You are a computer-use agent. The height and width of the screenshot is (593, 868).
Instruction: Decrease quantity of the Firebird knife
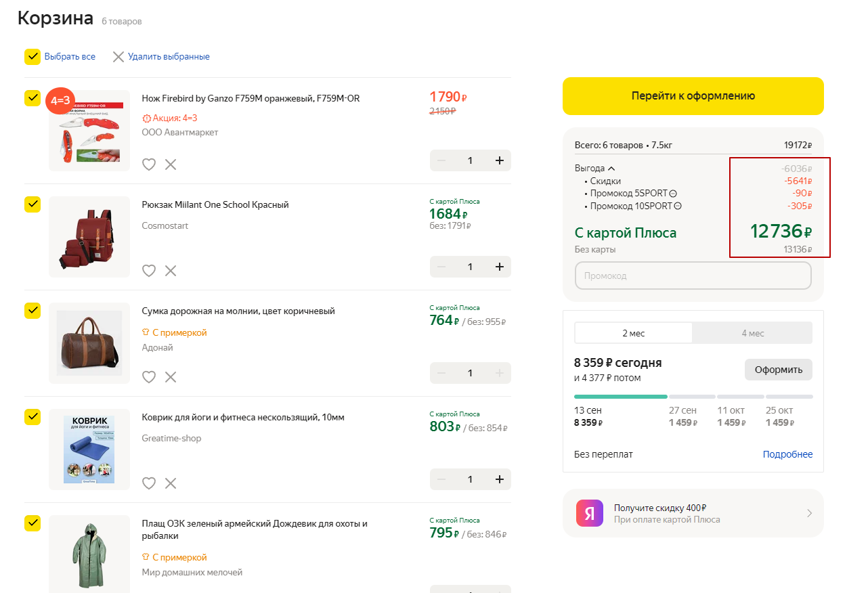[441, 160]
